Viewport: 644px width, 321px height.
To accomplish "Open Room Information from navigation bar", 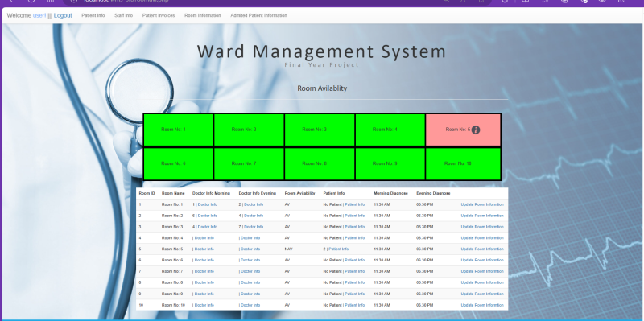I will (203, 15).
